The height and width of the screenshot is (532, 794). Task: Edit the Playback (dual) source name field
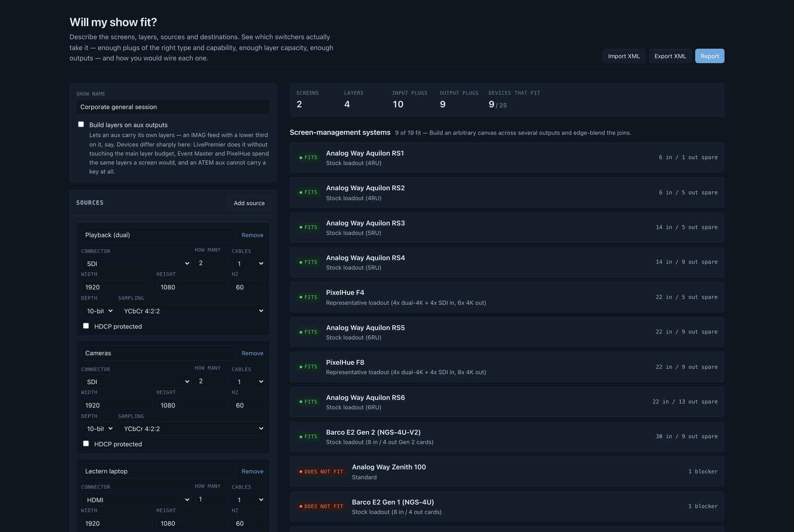pyautogui.click(x=159, y=235)
